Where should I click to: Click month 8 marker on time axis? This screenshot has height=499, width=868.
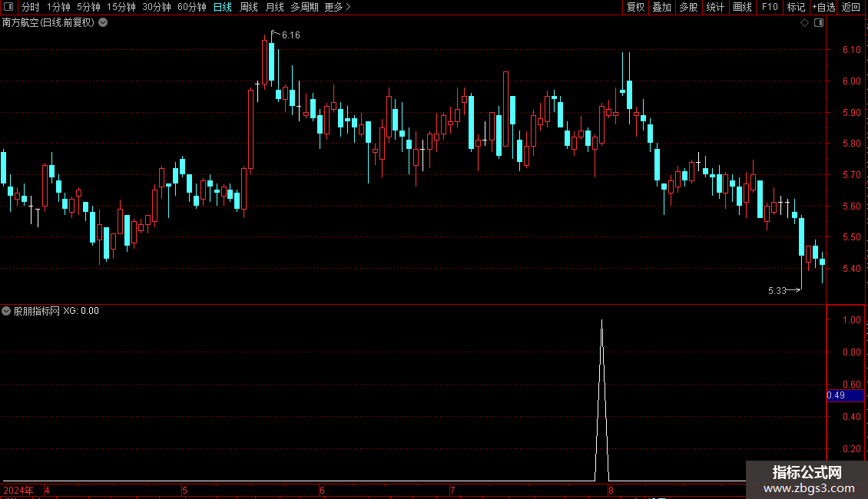click(x=611, y=490)
